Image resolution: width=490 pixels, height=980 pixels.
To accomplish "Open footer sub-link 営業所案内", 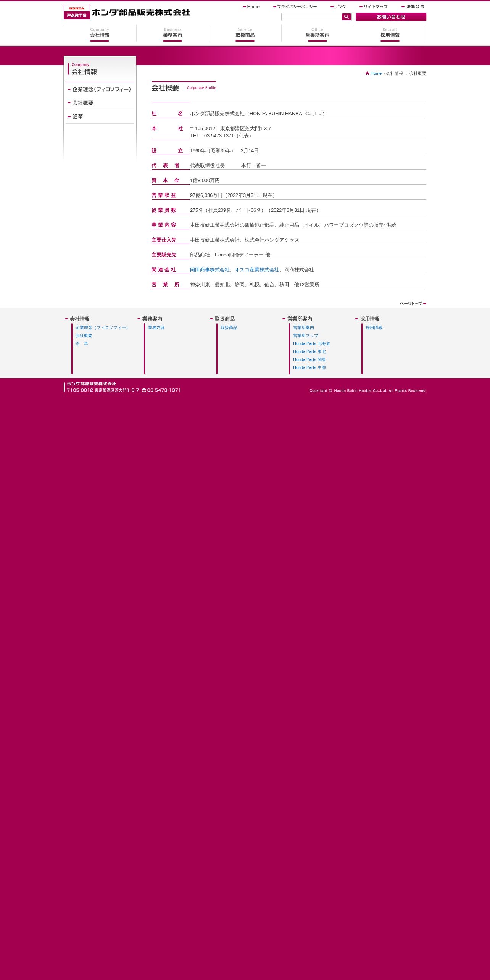I will point(303,328).
